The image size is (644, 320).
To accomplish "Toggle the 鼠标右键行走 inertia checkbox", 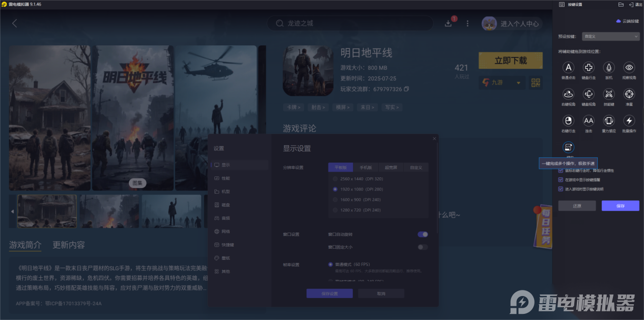I will (561, 171).
